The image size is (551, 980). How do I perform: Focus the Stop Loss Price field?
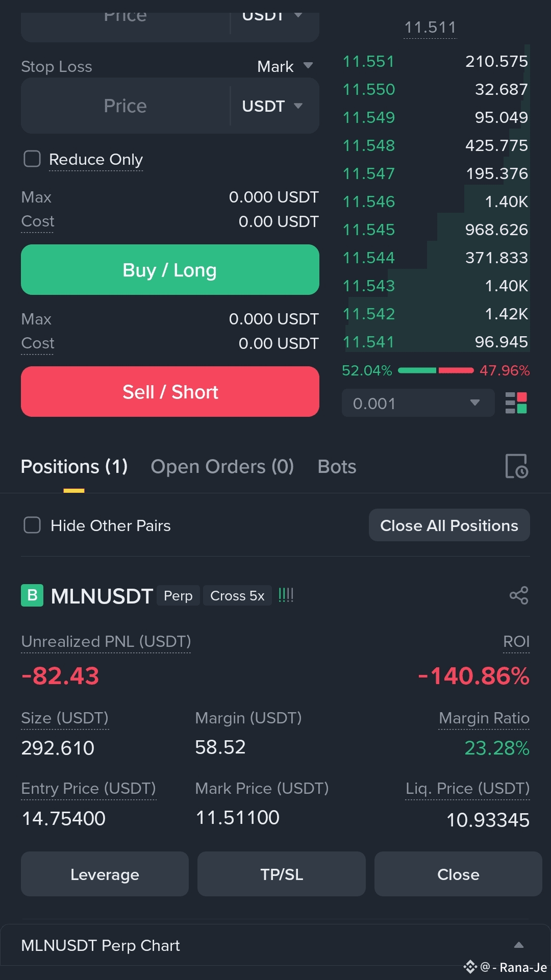(x=126, y=106)
